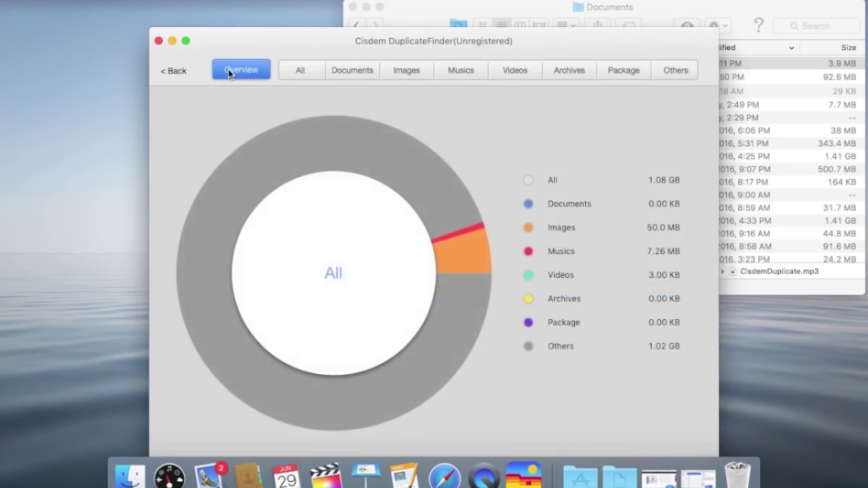Switch to the Musics tab
Screen dimensions: 868x488
pos(461,70)
